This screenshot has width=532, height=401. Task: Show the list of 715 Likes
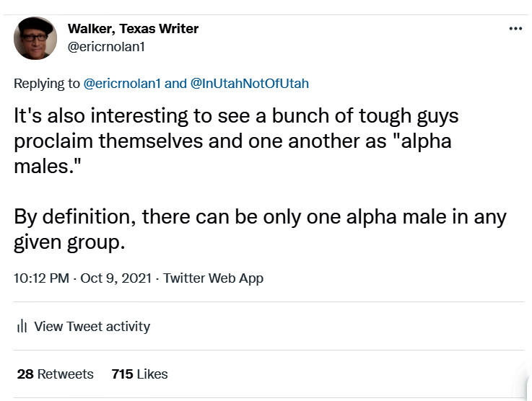139,374
